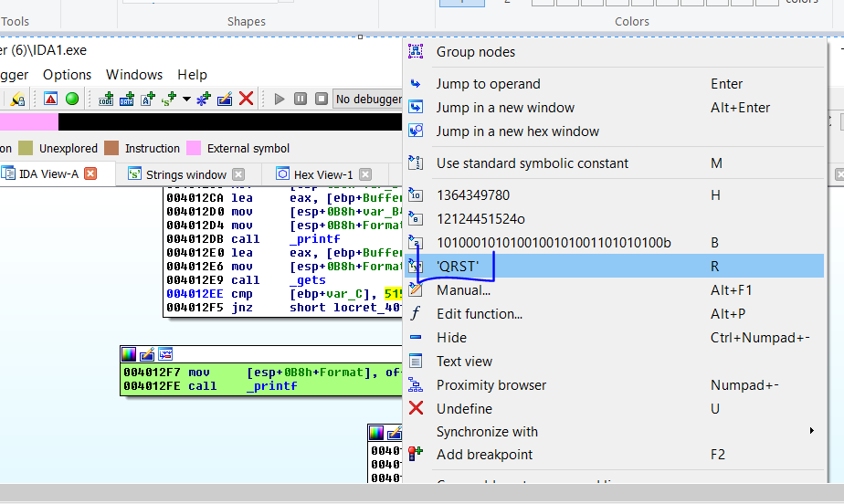
Task: Switch to the Hex View-1 tab
Action: point(322,174)
